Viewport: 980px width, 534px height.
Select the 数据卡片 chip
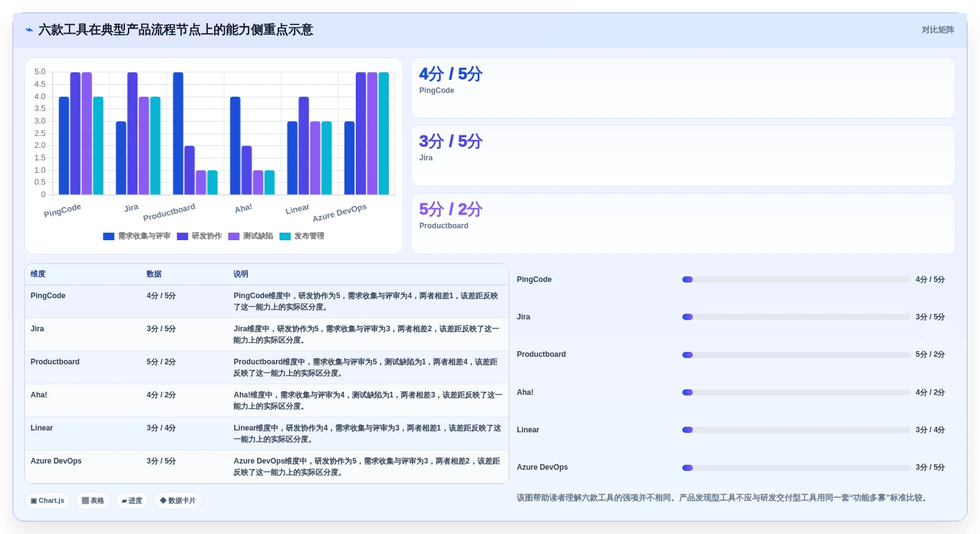(178, 500)
